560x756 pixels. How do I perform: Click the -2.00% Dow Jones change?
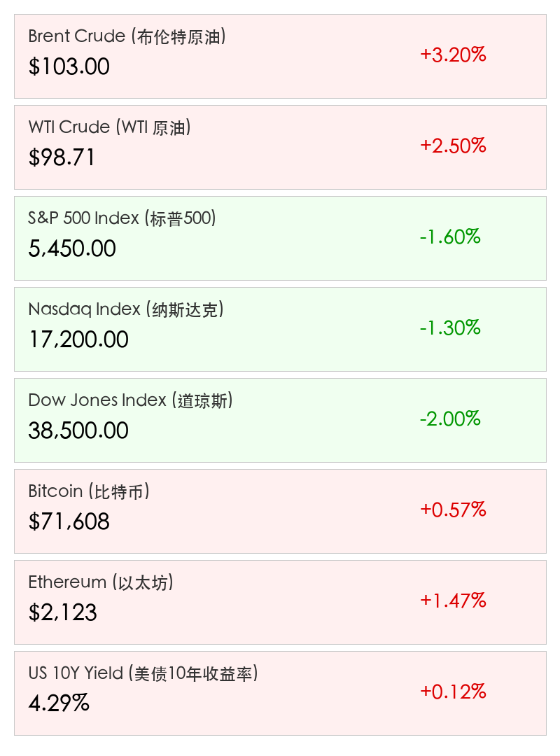450,419
